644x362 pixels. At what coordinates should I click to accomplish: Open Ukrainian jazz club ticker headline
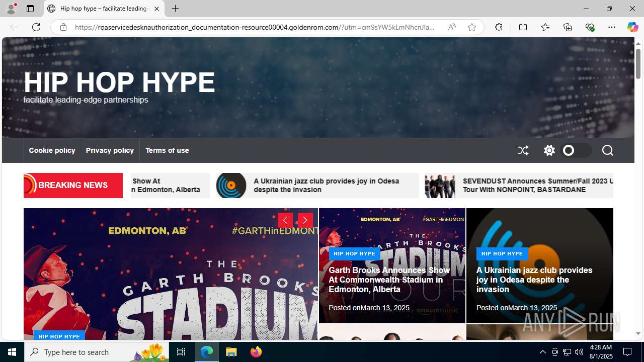(326, 185)
